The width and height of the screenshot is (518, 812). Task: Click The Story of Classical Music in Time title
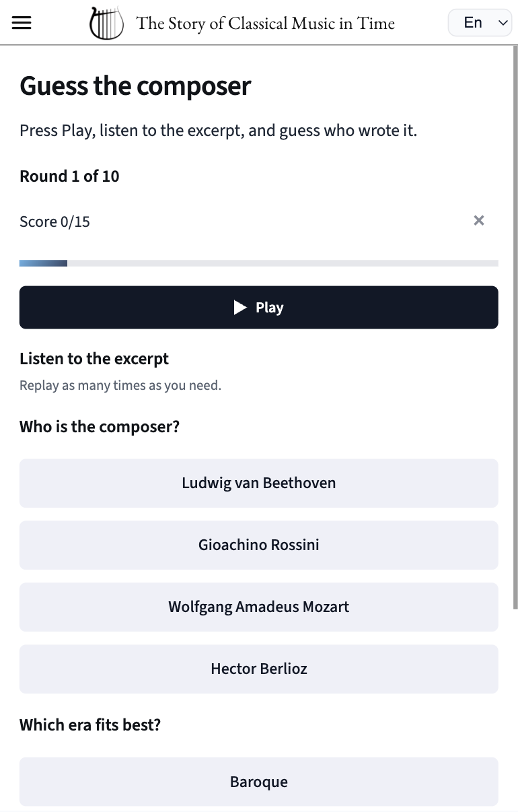[266, 22]
